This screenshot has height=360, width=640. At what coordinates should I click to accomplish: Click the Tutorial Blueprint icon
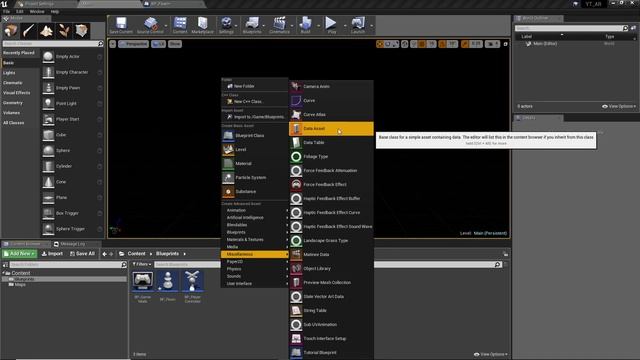pos(296,353)
